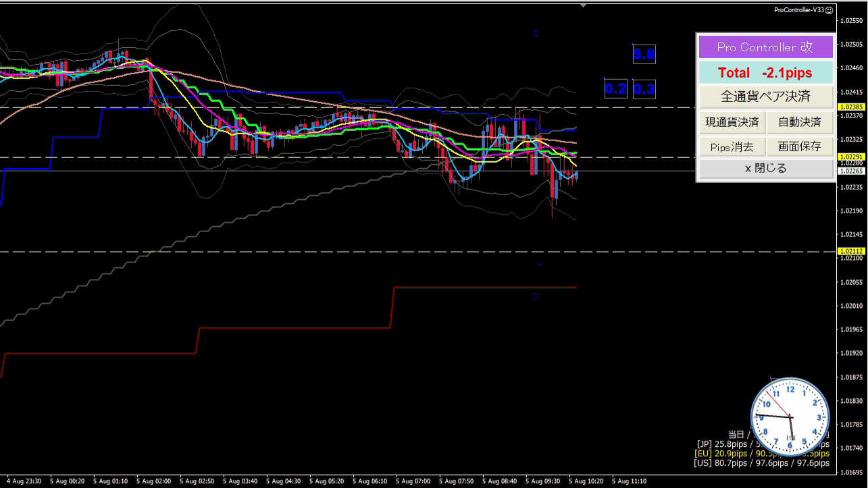This screenshot has width=868, height=488.
Task: Click the [JP] 25.8pips range line
Action: (x=763, y=445)
